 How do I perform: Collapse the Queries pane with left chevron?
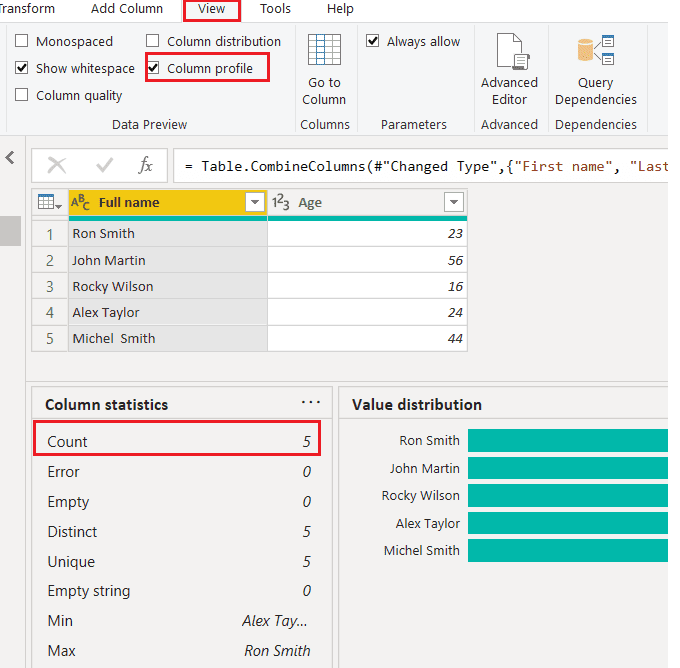(10, 157)
